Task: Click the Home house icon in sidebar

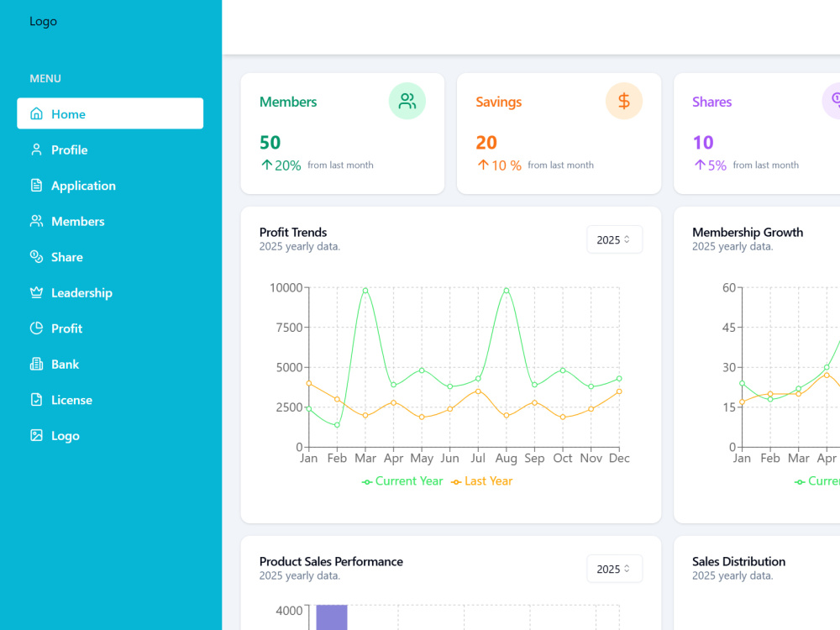Action: [x=36, y=113]
